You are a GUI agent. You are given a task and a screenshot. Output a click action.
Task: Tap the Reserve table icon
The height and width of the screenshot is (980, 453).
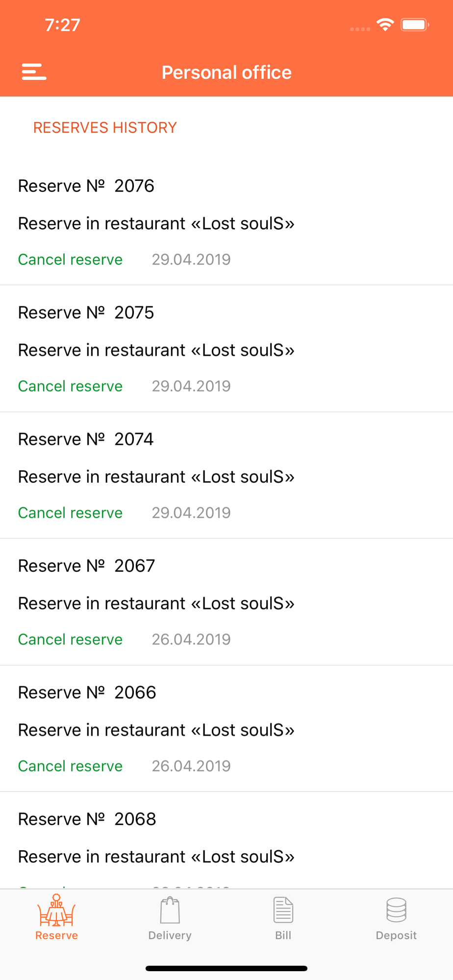[56, 910]
